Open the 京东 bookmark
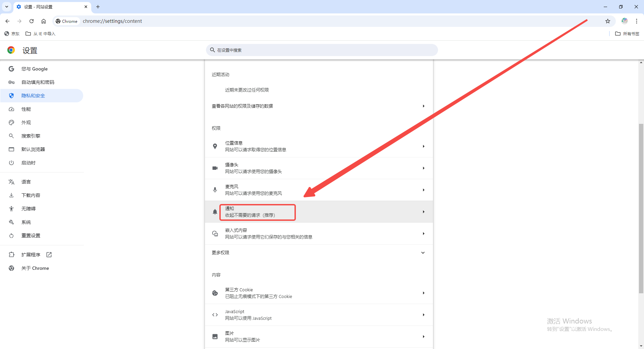The height and width of the screenshot is (349, 644). coord(12,34)
